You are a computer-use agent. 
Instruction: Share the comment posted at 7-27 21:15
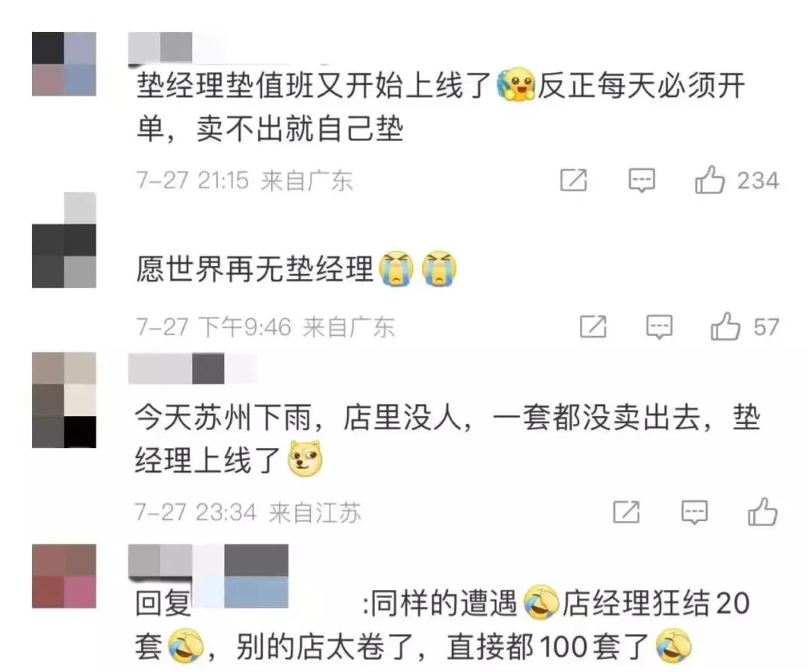[573, 180]
